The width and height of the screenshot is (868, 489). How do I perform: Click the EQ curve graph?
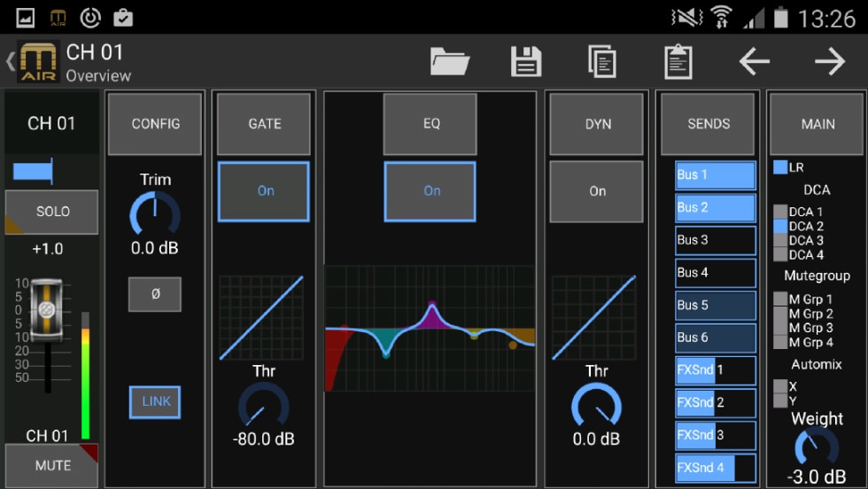[430, 328]
